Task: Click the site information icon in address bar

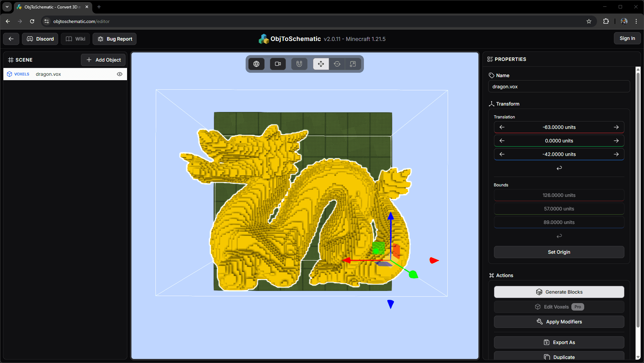Action: click(x=47, y=21)
